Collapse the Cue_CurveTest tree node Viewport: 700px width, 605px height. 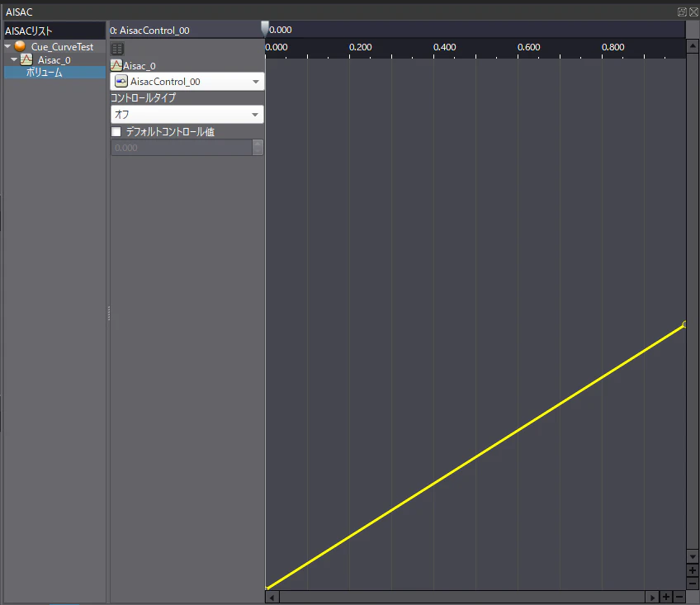coord(7,46)
